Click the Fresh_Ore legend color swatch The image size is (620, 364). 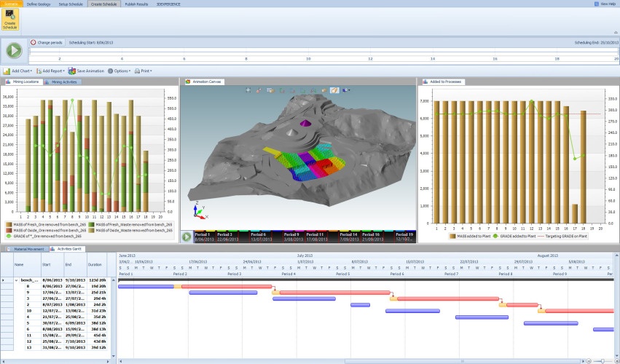pyautogui.click(x=9, y=224)
